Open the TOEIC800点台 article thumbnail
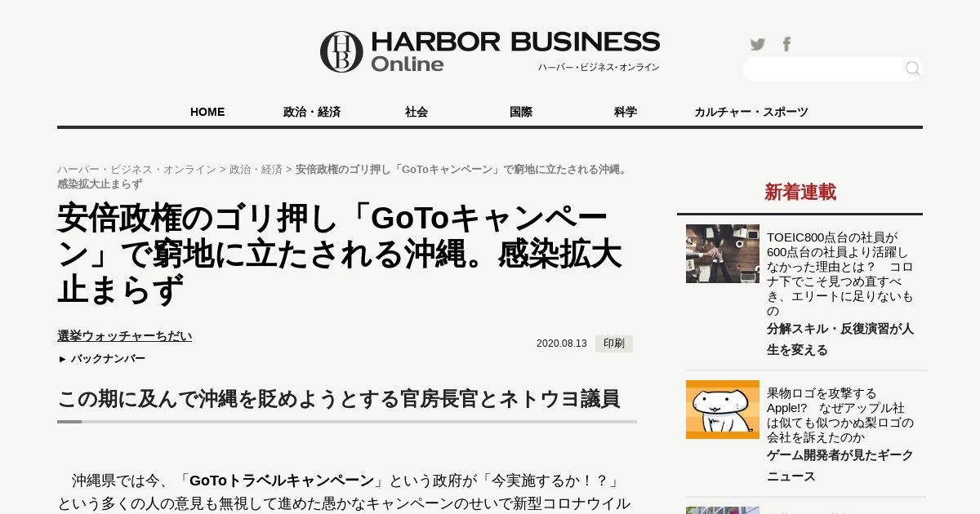Screen dimensions: 980x514 tap(723, 254)
